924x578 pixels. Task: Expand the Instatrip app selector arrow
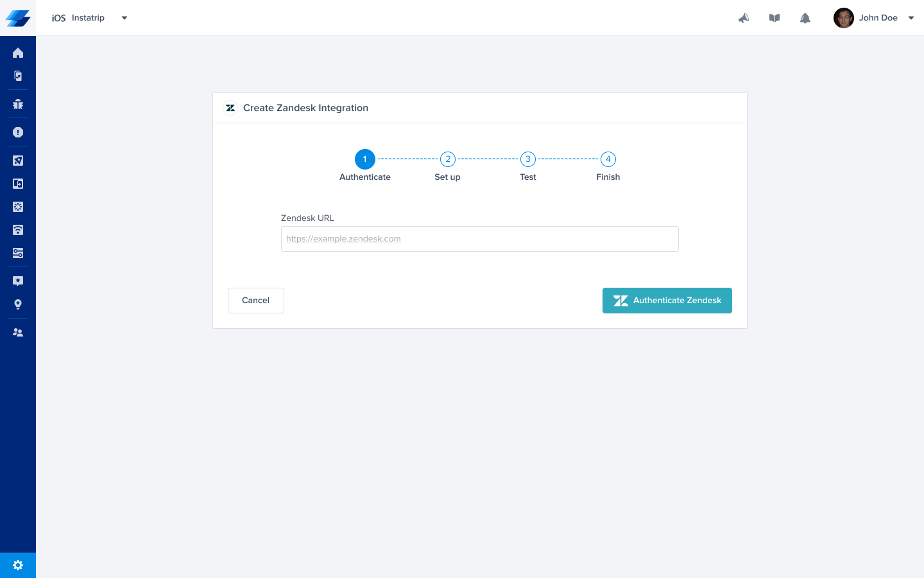pos(124,18)
